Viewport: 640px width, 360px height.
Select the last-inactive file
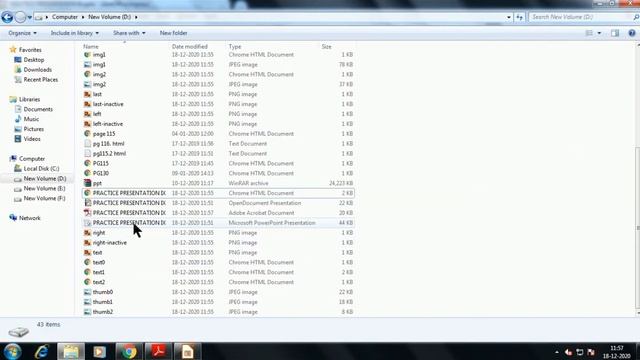108,104
